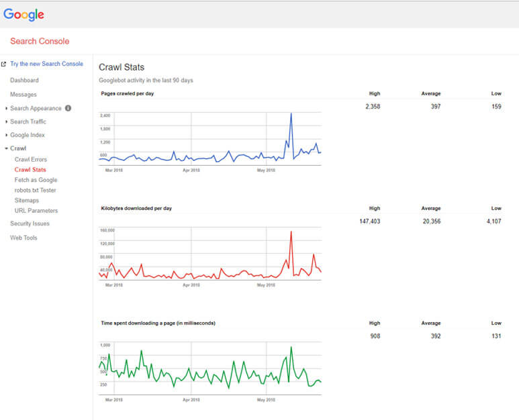Click 'Pages crawled per day' label
Viewport: 519px width, 420px height.
tap(128, 93)
